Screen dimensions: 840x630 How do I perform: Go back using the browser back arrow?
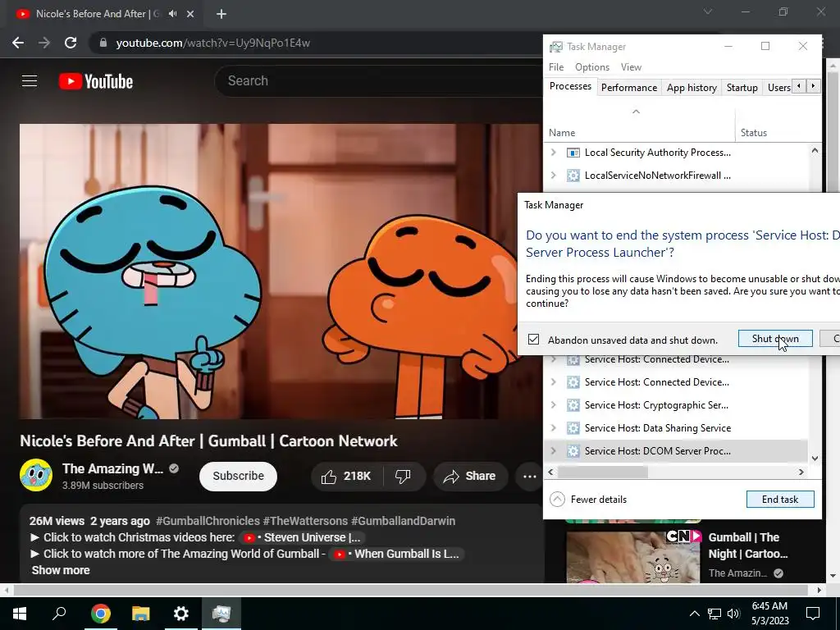click(18, 43)
